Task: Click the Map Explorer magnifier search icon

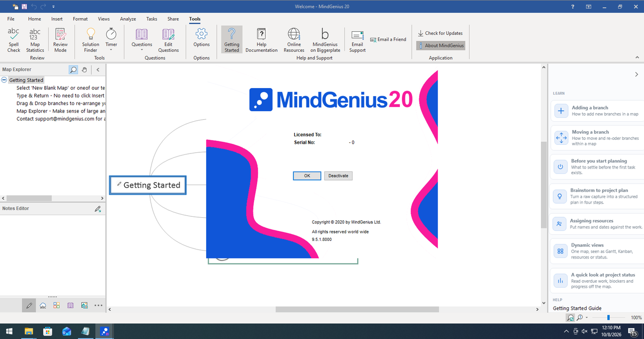Action: click(73, 70)
